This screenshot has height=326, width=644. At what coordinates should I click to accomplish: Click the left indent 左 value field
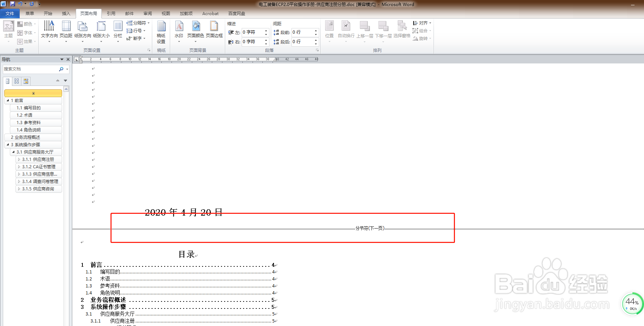click(253, 32)
